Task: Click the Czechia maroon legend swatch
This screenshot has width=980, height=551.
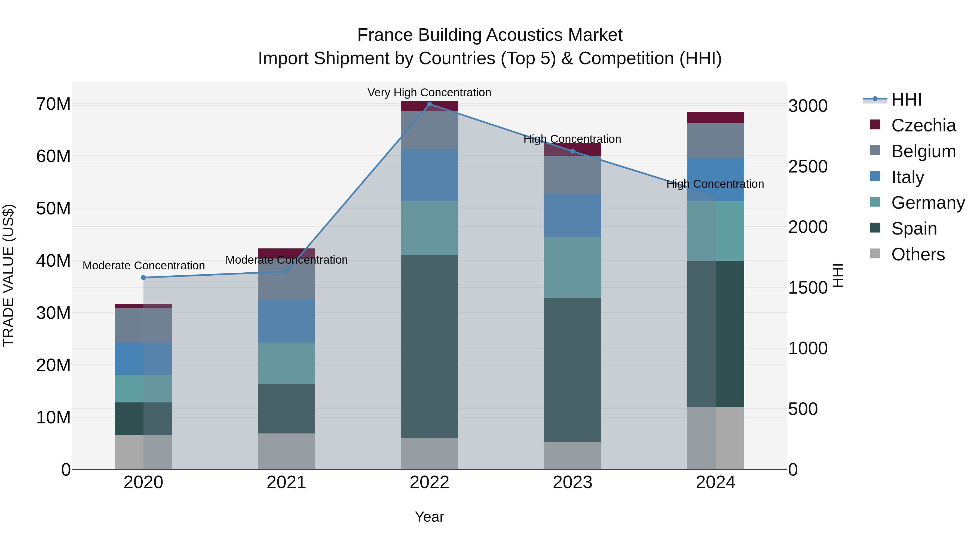Action: (875, 125)
